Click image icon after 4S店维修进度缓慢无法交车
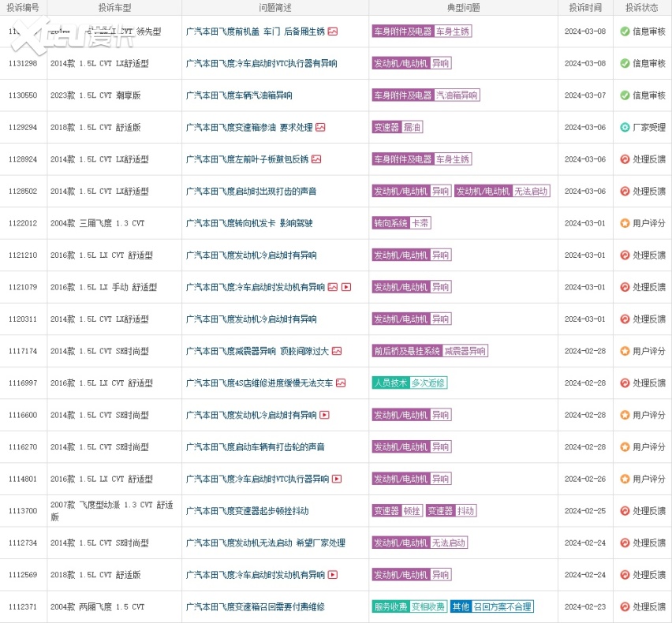The width and height of the screenshot is (672, 623). pos(341,383)
